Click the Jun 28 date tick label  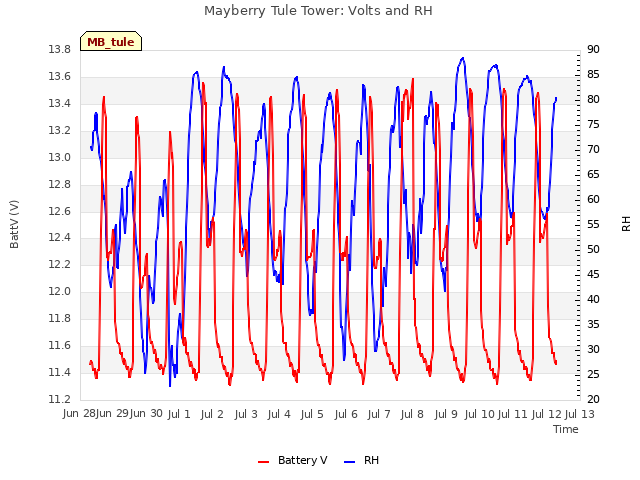tap(79, 414)
